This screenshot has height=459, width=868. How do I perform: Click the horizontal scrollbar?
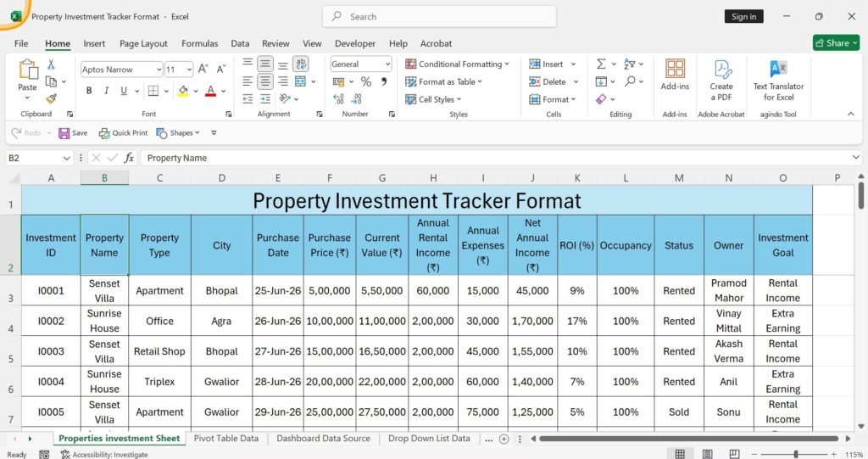[689, 439]
